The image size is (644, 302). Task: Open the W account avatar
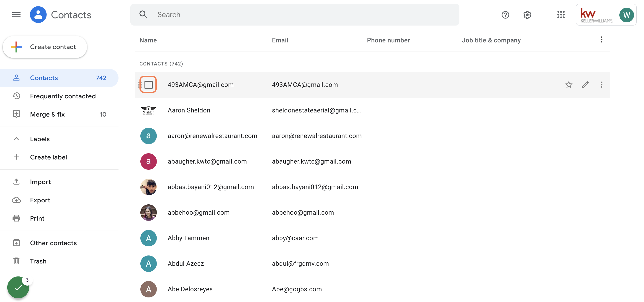[626, 15]
